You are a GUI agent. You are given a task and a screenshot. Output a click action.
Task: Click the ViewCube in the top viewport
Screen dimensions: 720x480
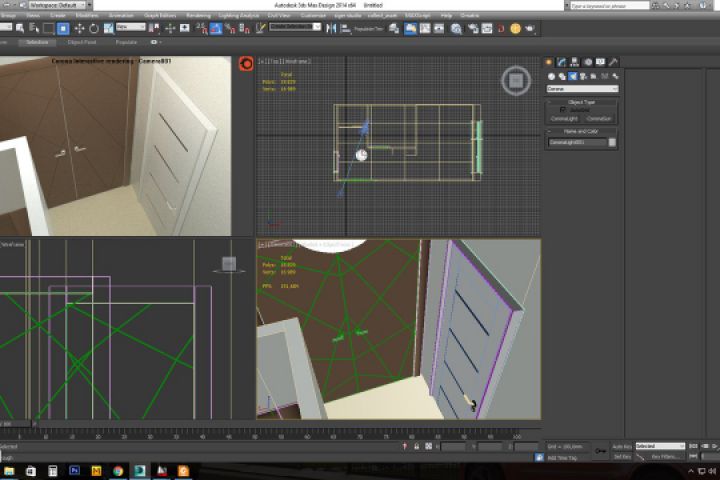(x=516, y=81)
